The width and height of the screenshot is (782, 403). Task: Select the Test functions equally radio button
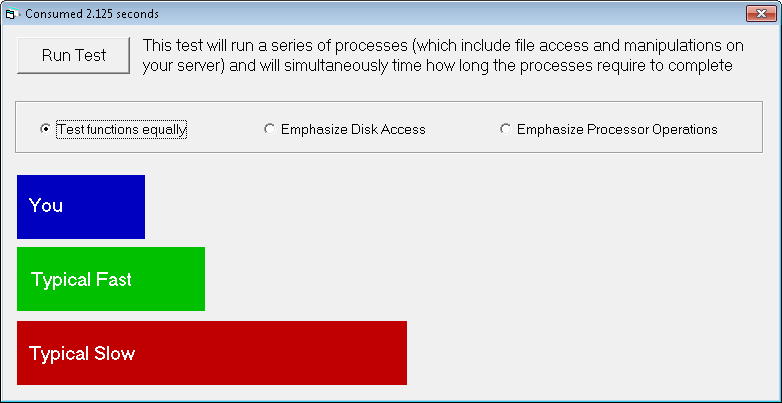(x=45, y=129)
